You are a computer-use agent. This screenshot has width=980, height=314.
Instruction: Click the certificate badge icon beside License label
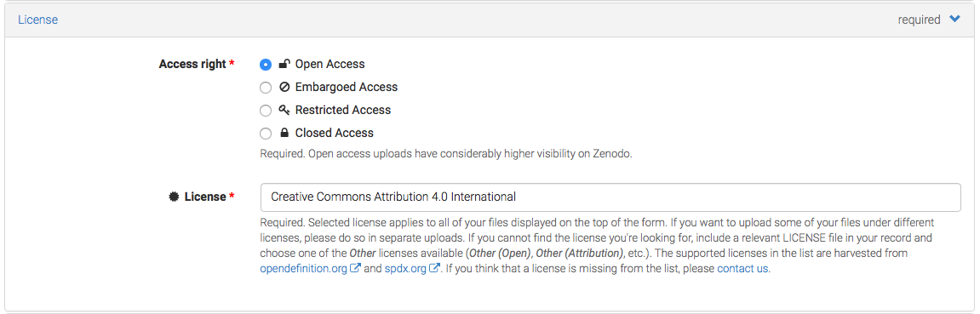coord(175,197)
